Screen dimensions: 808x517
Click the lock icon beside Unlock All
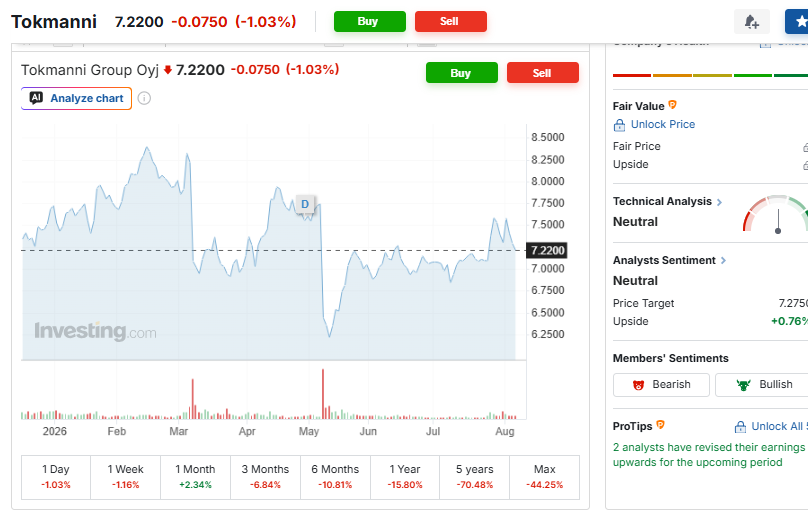(740, 426)
